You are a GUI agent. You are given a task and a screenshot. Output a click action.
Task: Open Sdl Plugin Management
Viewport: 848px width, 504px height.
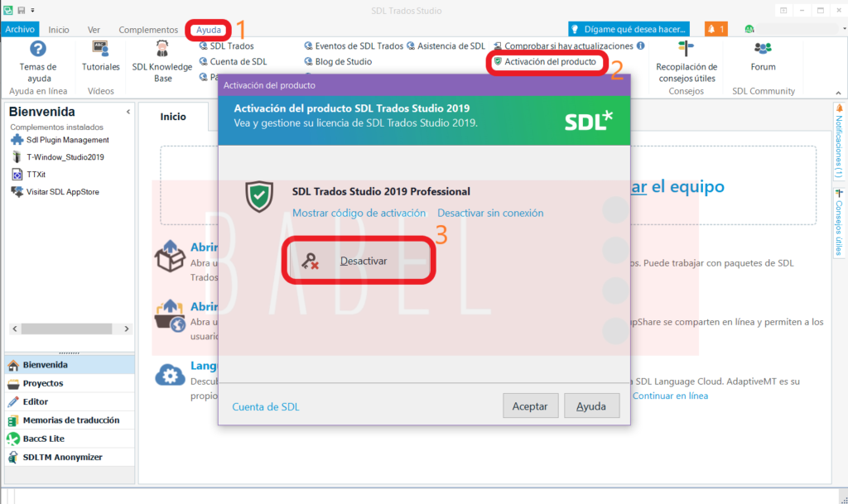60,140
